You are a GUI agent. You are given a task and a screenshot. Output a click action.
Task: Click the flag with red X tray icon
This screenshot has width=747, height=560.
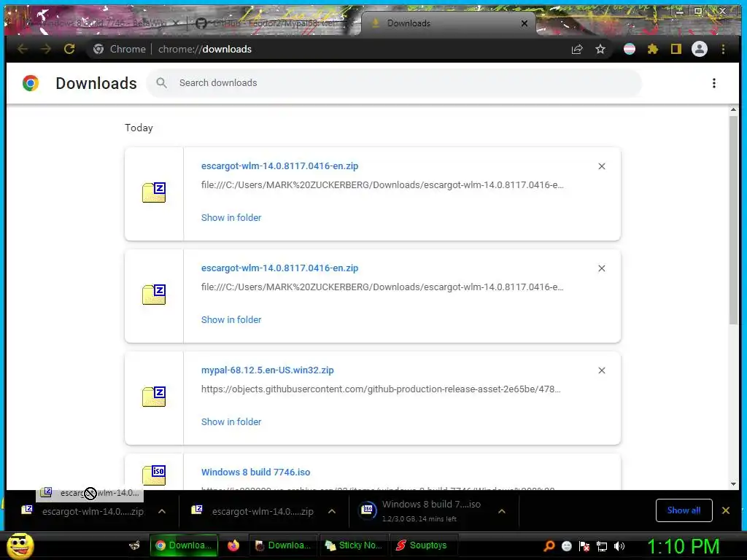(584, 546)
